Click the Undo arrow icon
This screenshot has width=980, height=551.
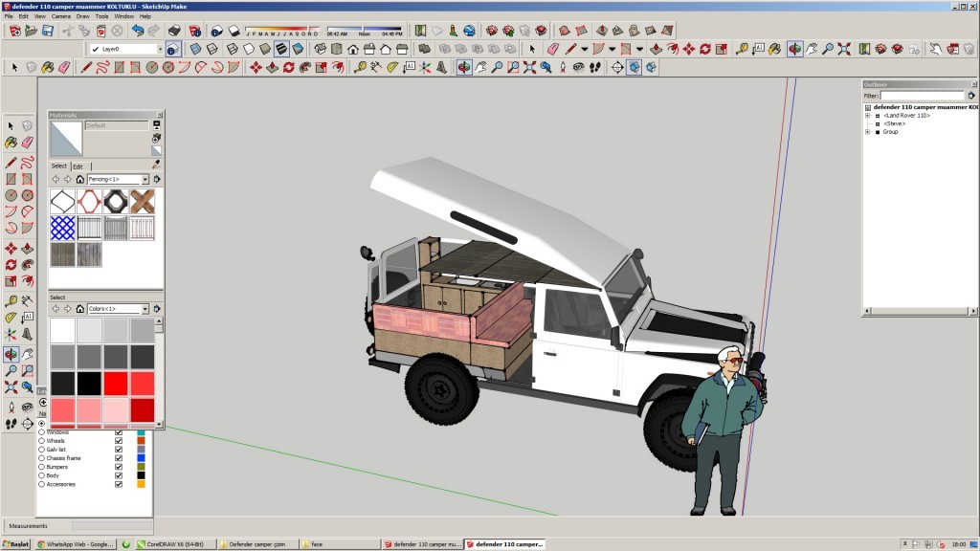pyautogui.click(x=138, y=31)
